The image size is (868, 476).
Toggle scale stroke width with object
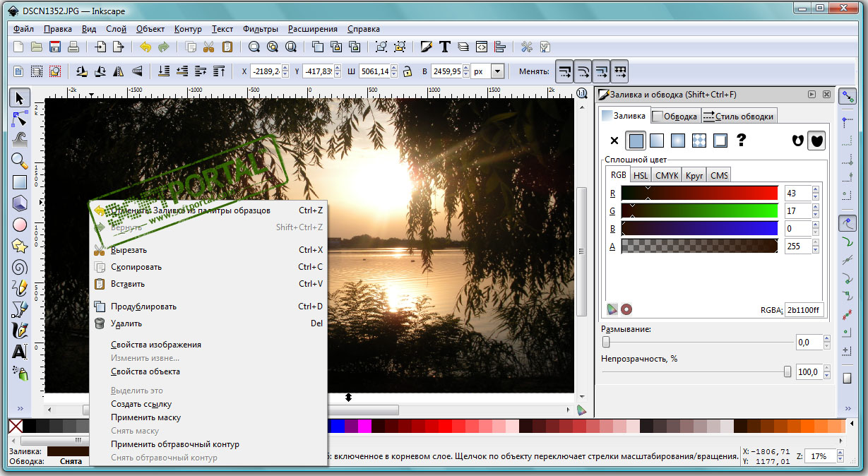(564, 71)
